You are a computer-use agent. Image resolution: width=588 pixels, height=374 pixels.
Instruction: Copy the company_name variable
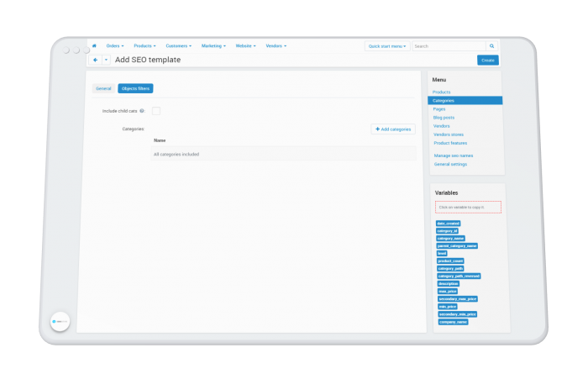[454, 322]
